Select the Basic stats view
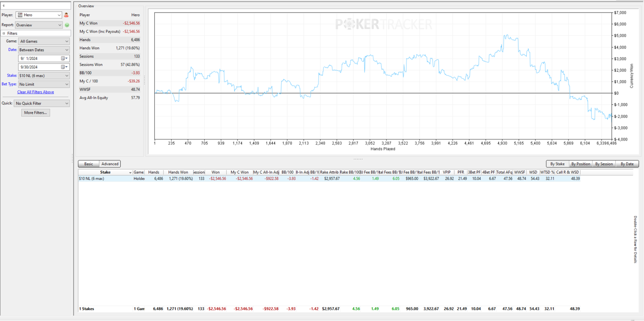 pos(89,164)
